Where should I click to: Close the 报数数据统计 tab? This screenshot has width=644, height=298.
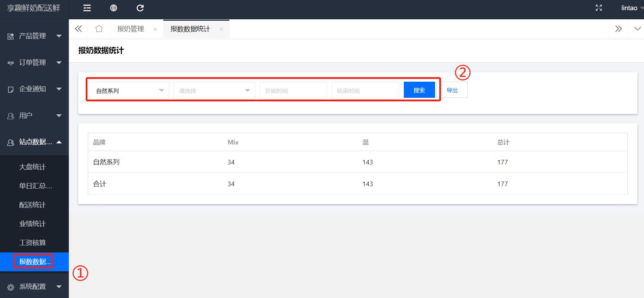tap(222, 29)
